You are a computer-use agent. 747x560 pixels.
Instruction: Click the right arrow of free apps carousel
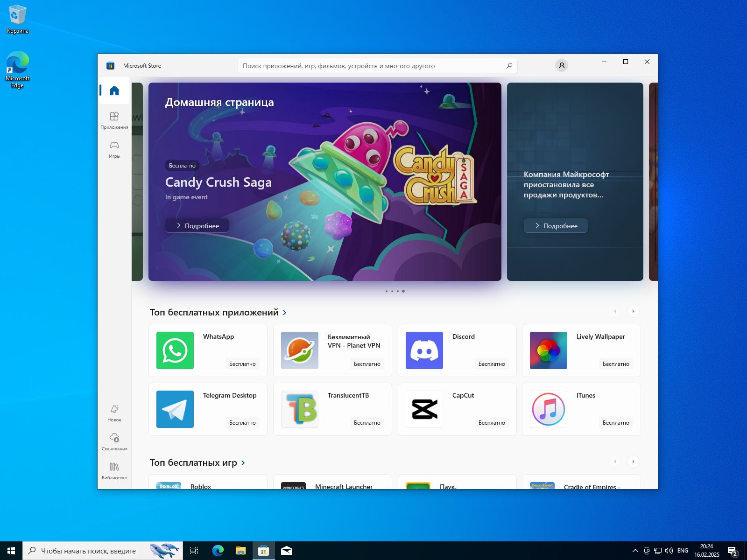[x=634, y=311]
